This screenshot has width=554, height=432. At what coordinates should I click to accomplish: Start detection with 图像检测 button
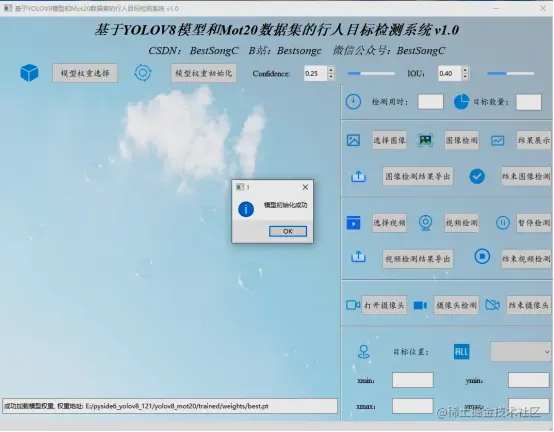tap(461, 140)
